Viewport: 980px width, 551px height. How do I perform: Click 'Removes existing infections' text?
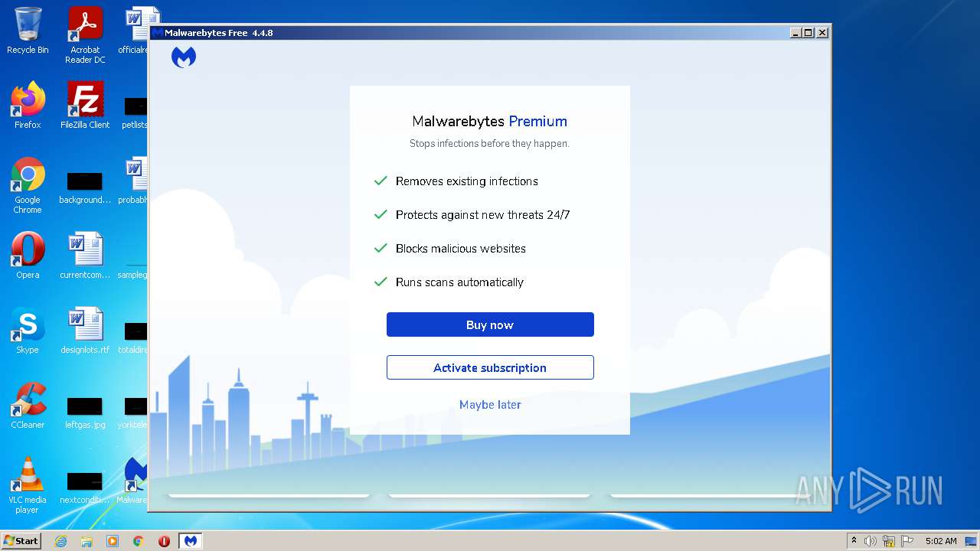pos(467,181)
